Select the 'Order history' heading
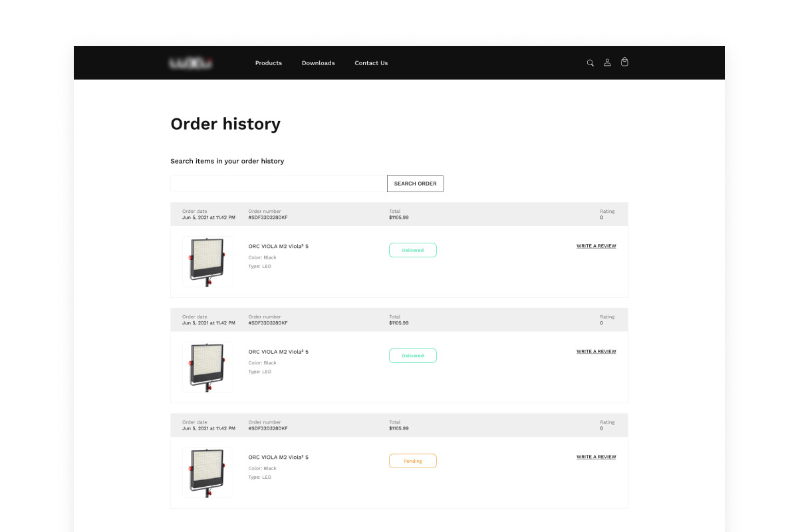Image resolution: width=798 pixels, height=532 pixels. (225, 124)
